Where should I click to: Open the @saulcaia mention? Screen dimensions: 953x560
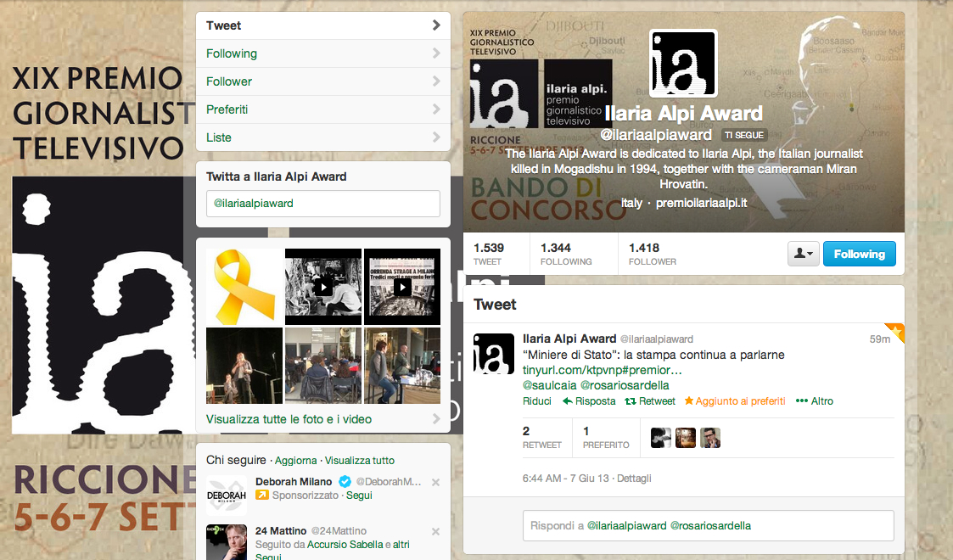pos(549,385)
